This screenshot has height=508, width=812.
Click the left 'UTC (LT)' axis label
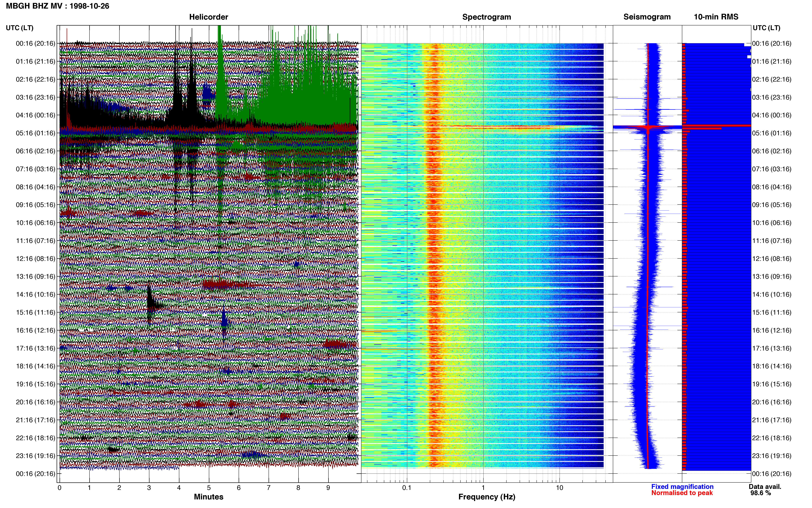tap(20, 28)
